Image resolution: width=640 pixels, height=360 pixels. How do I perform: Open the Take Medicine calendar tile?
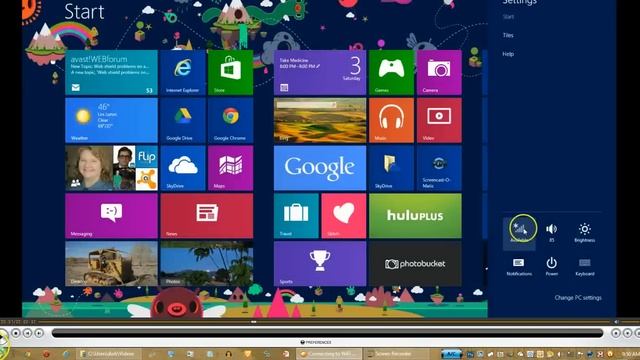(x=320, y=73)
